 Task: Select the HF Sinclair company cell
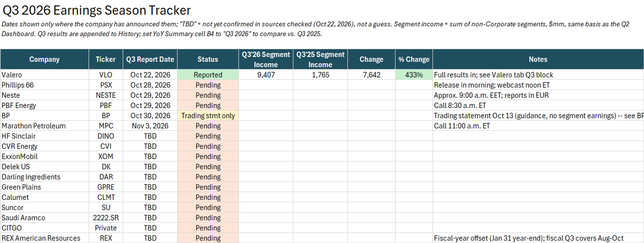44,136
